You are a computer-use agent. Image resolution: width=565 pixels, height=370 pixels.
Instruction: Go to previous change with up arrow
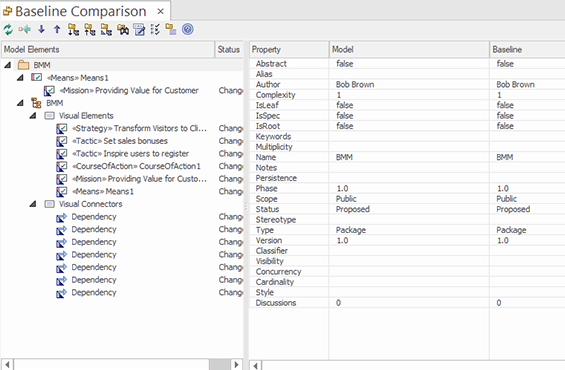tap(57, 30)
